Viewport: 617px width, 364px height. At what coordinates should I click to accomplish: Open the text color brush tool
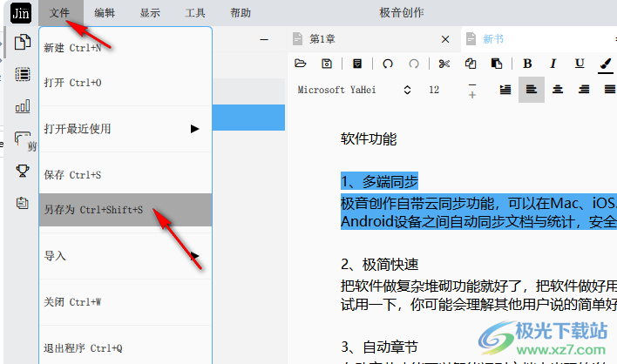606,64
